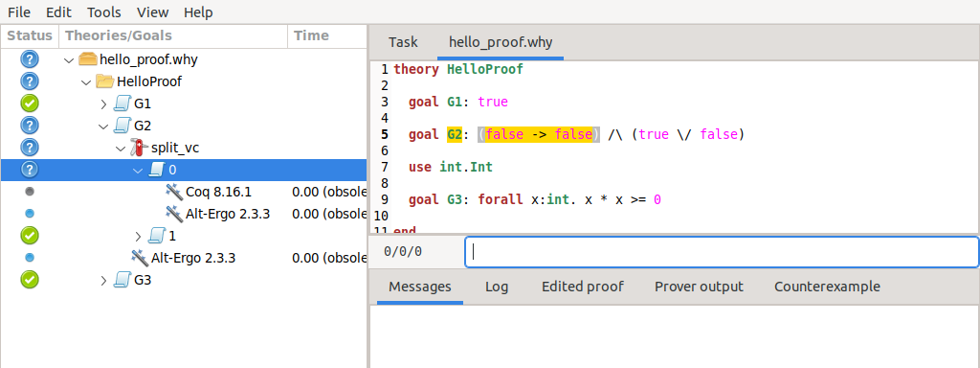The image size is (980, 368).
Task: Show the Prover output tab
Action: click(x=699, y=287)
